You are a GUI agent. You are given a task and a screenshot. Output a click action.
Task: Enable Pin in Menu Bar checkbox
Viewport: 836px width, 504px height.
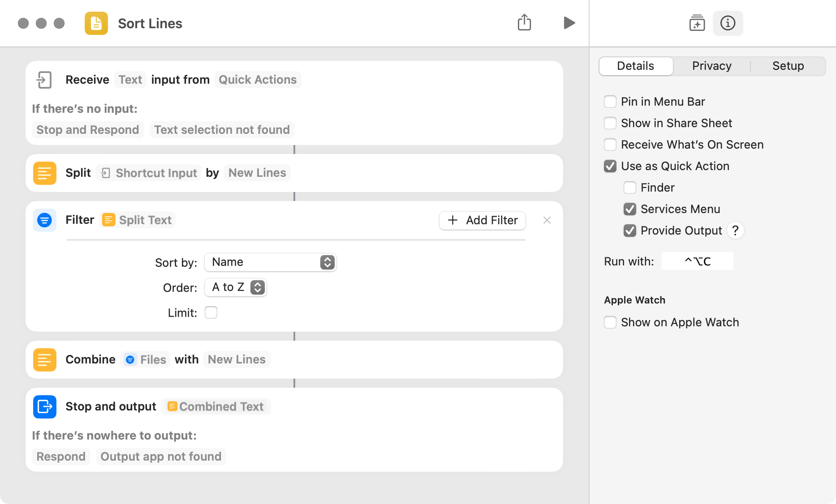tap(610, 102)
